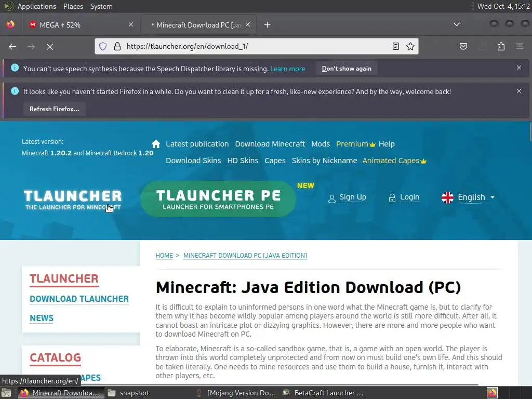Click the show desktop icon in bottom panel
The image size is (532, 399).
(x=6, y=393)
